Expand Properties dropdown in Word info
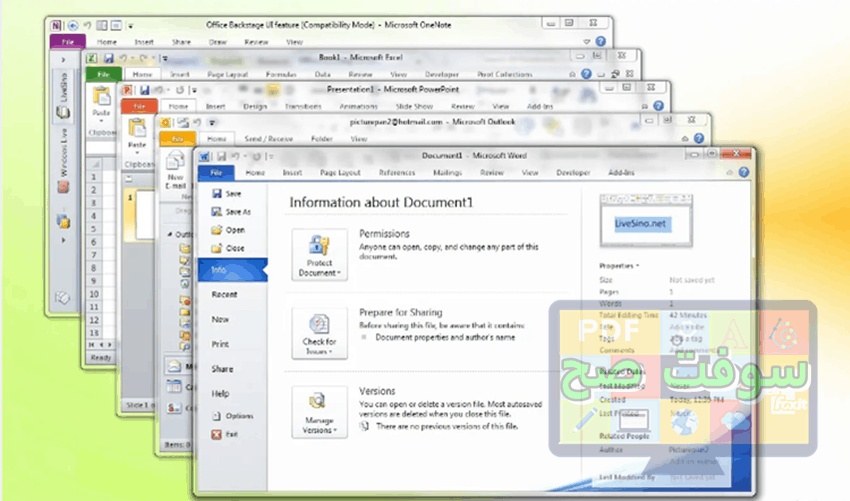 point(619,266)
